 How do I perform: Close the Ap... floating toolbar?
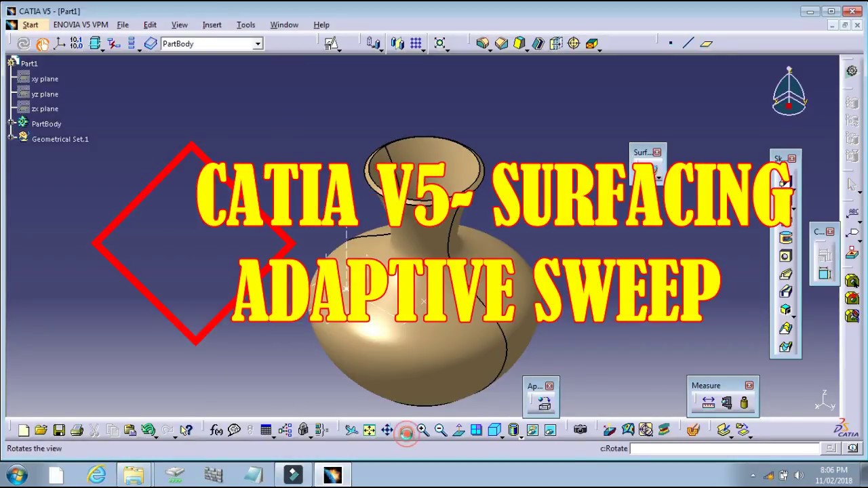[x=550, y=386]
